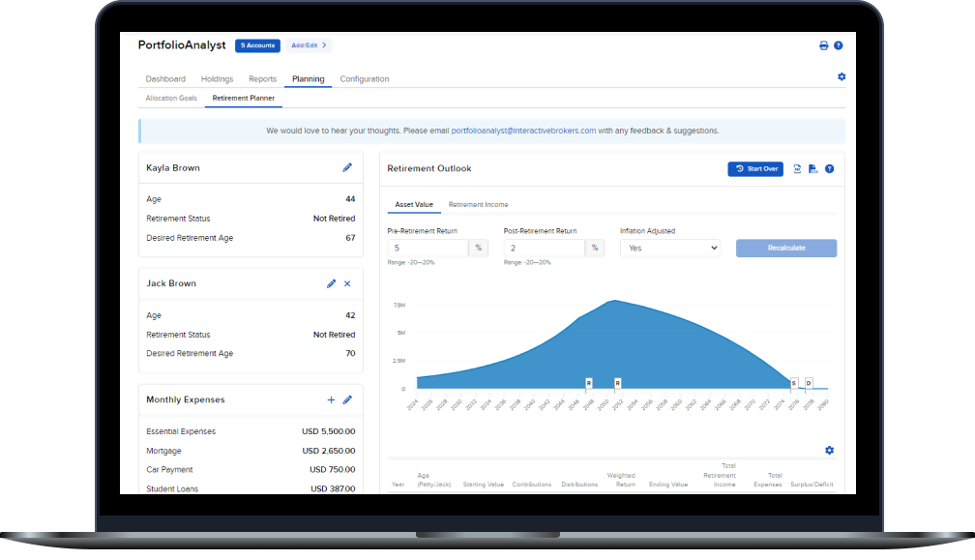Click the S marker on the chart timeline

point(794,383)
